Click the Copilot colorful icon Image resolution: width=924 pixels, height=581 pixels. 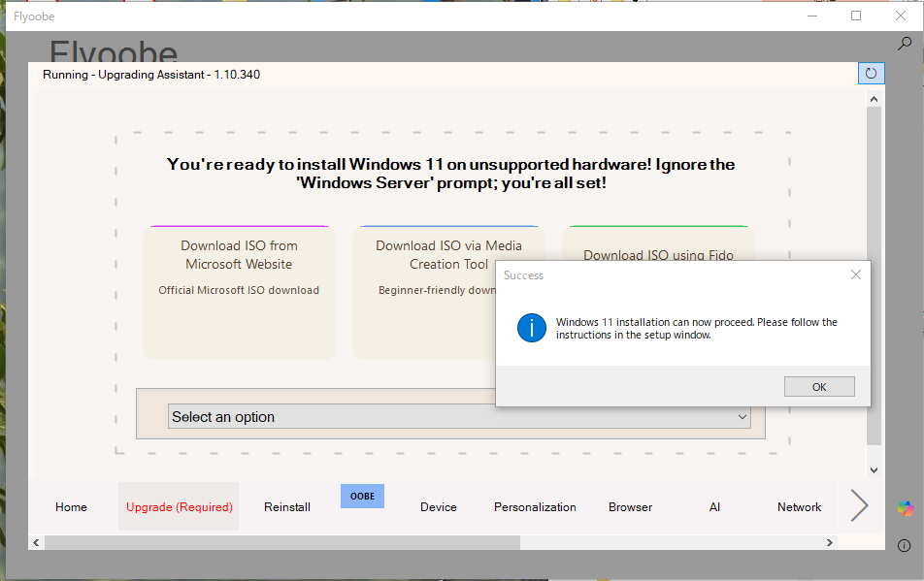[905, 508]
